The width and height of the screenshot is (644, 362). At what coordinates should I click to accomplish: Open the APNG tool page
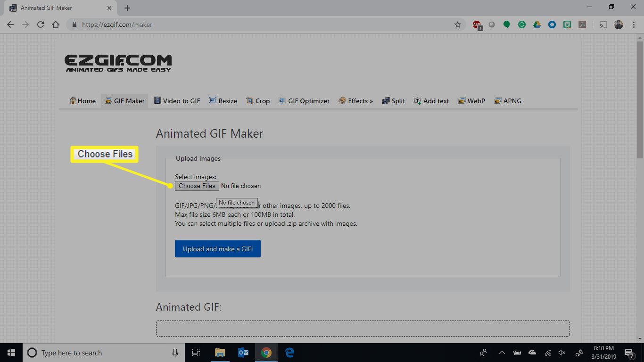pos(508,101)
